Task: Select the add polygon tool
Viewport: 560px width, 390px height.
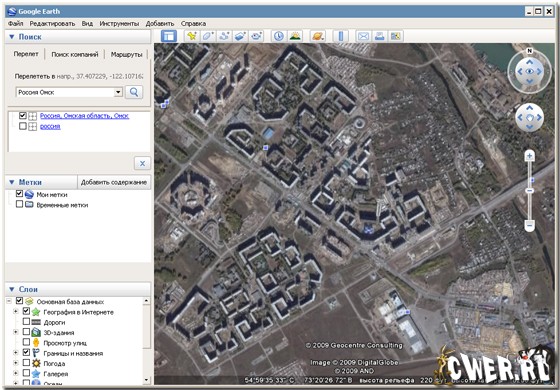Action: pos(208,36)
